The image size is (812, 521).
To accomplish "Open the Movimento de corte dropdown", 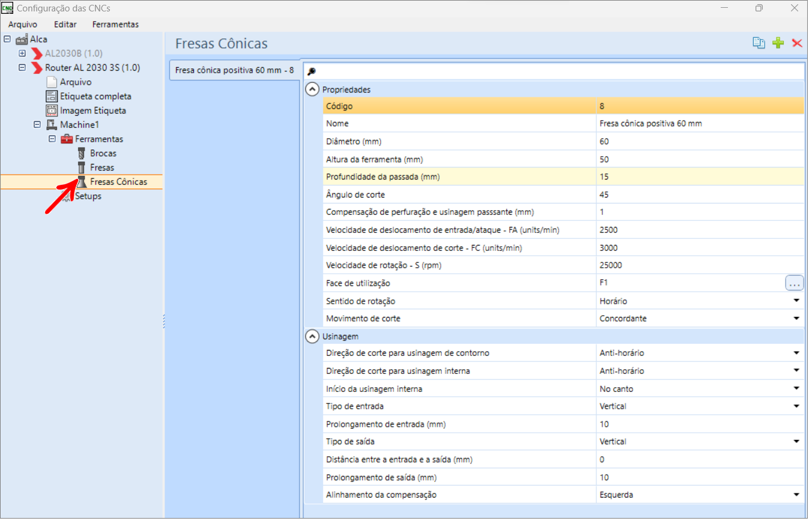I will pyautogui.click(x=796, y=319).
